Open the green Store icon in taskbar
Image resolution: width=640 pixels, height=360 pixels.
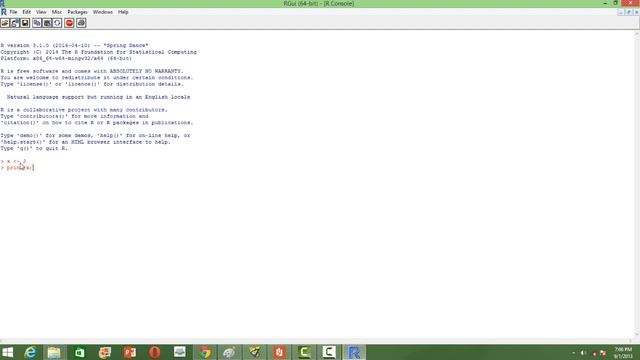coord(80,352)
